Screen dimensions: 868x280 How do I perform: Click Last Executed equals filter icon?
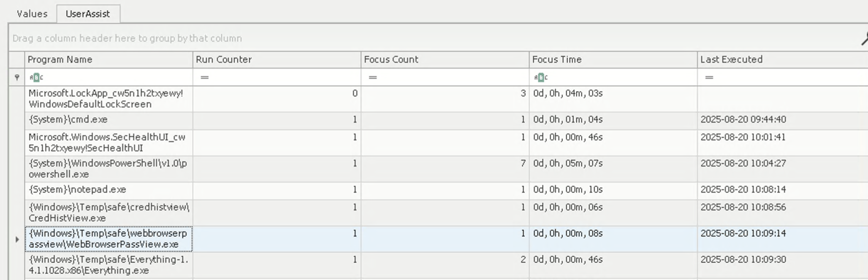click(x=709, y=77)
